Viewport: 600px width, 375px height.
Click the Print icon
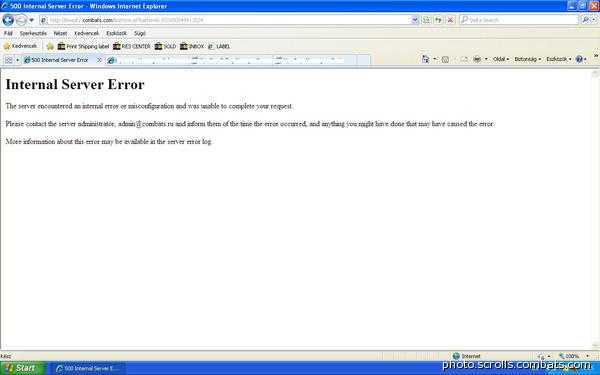click(477, 59)
